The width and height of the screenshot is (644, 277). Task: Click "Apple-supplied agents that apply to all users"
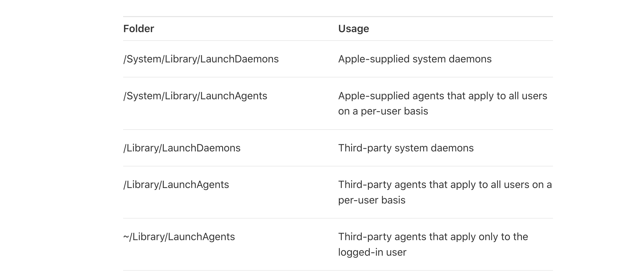coord(442,96)
